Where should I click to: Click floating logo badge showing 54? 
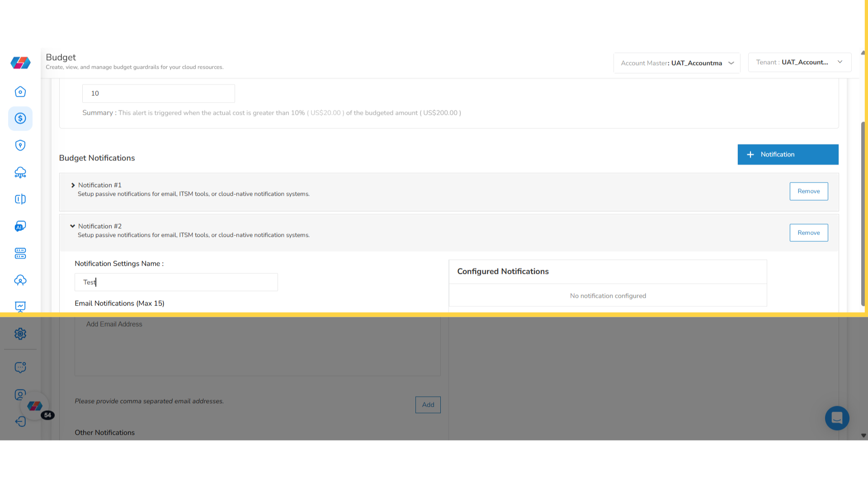[x=35, y=406]
